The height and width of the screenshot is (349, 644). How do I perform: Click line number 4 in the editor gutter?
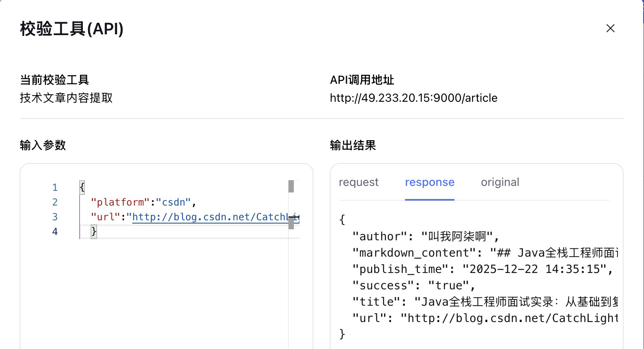pyautogui.click(x=55, y=232)
